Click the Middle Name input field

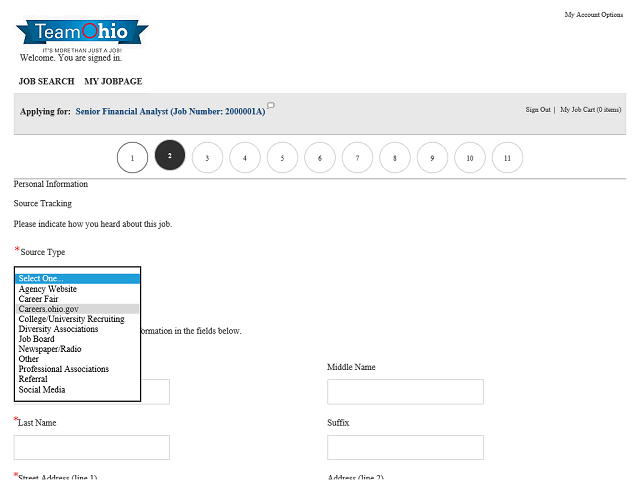405,392
